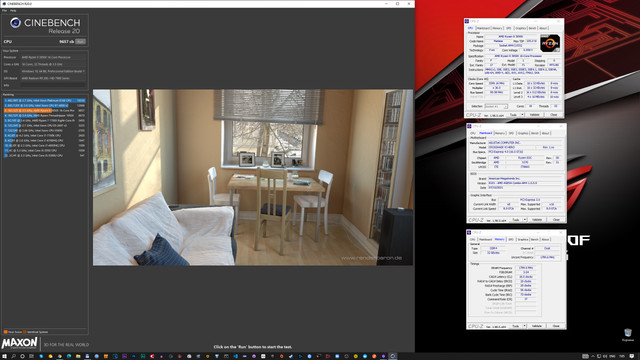The width and height of the screenshot is (640, 360).
Task: Select the Intel Core i7-7700K ranking row
Action: pyautogui.click(x=44, y=136)
